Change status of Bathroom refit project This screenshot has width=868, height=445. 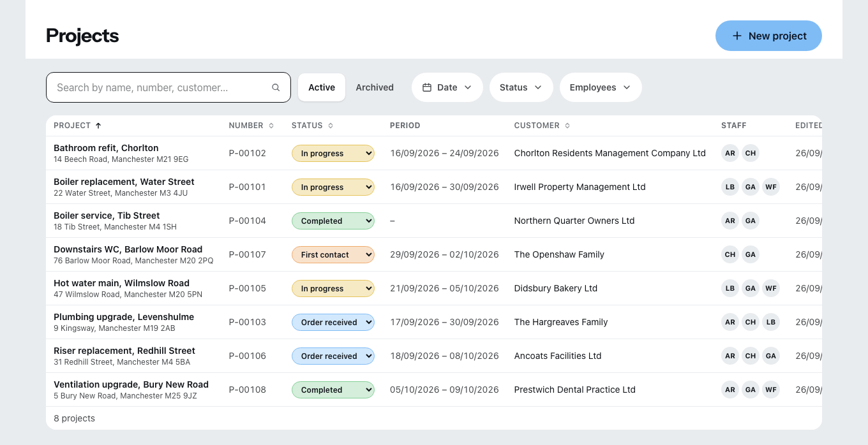pyautogui.click(x=333, y=153)
